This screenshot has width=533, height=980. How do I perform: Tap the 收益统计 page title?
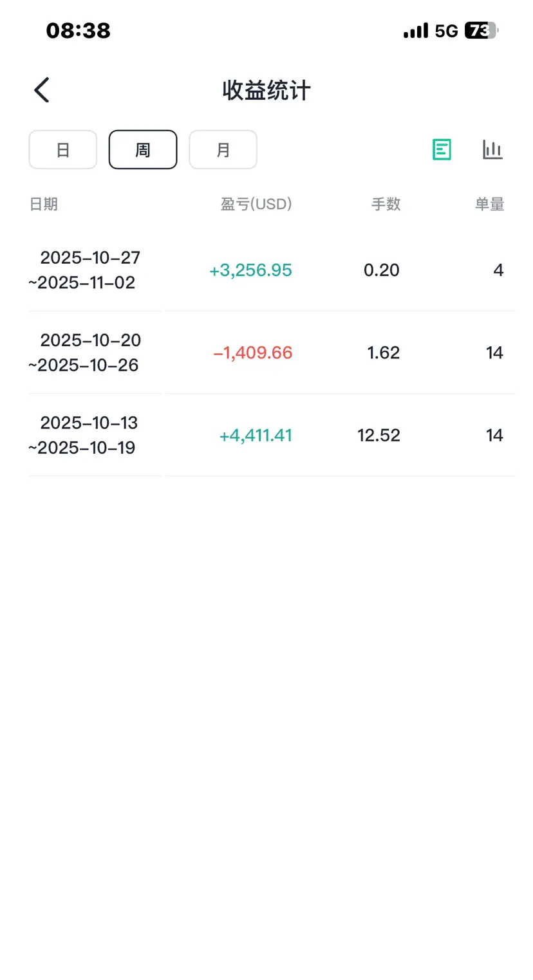[x=266, y=90]
